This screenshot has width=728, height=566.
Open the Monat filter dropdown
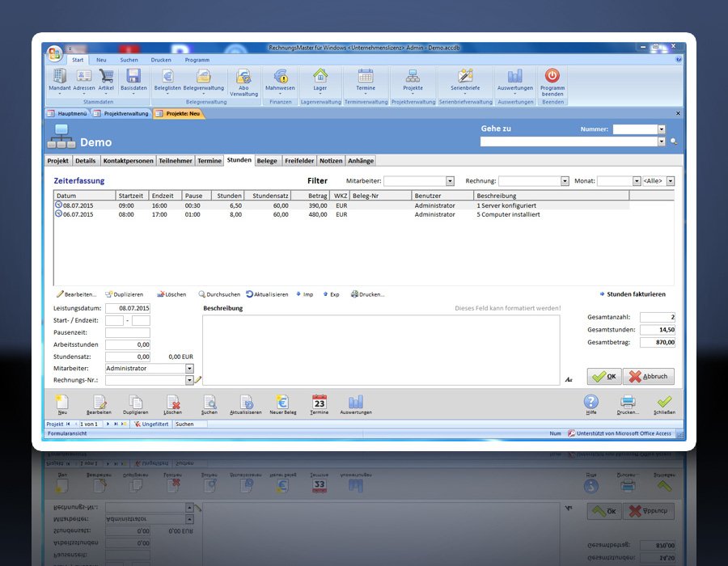coord(635,181)
